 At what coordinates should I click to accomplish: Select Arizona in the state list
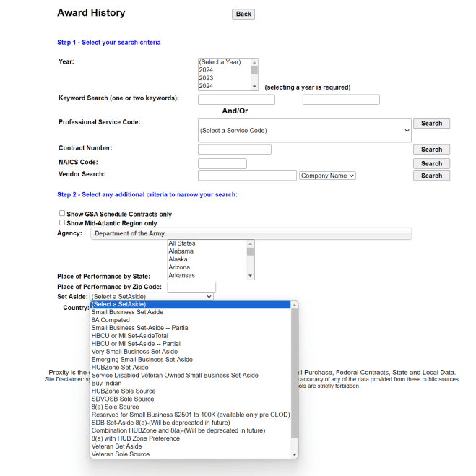point(207,267)
